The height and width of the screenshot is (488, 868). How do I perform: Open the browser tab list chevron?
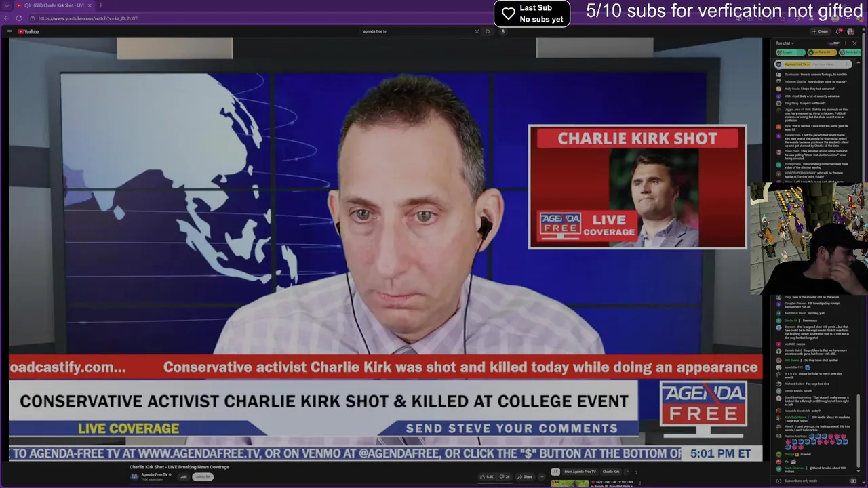click(x=7, y=5)
